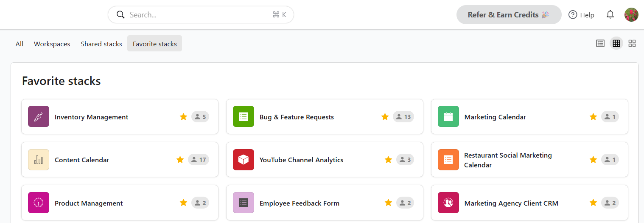Open the user profile avatar

point(631,14)
